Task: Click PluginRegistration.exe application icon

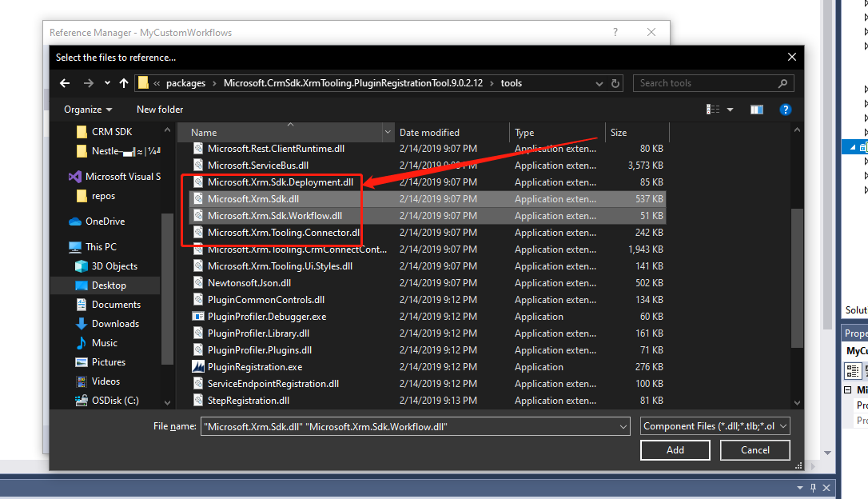Action: pos(197,366)
